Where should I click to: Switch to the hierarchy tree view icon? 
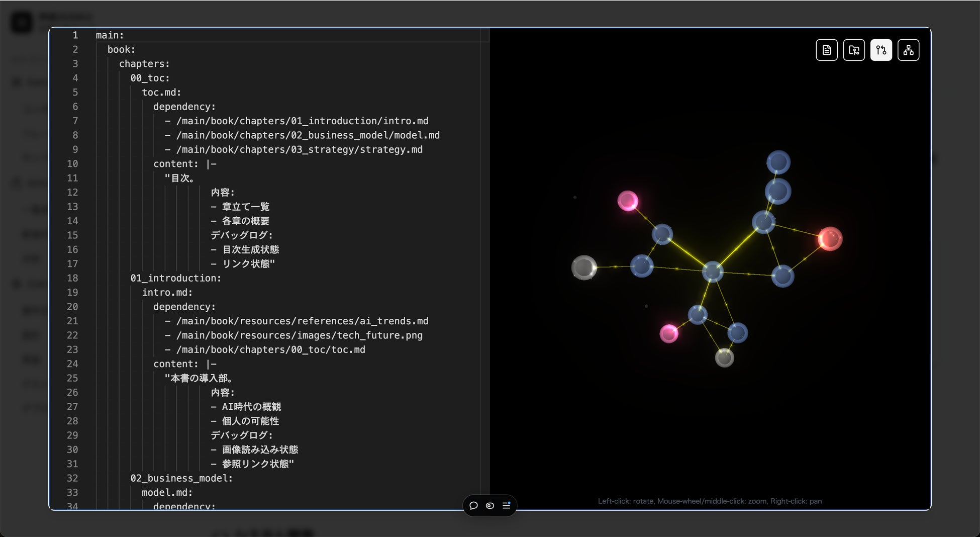[908, 50]
